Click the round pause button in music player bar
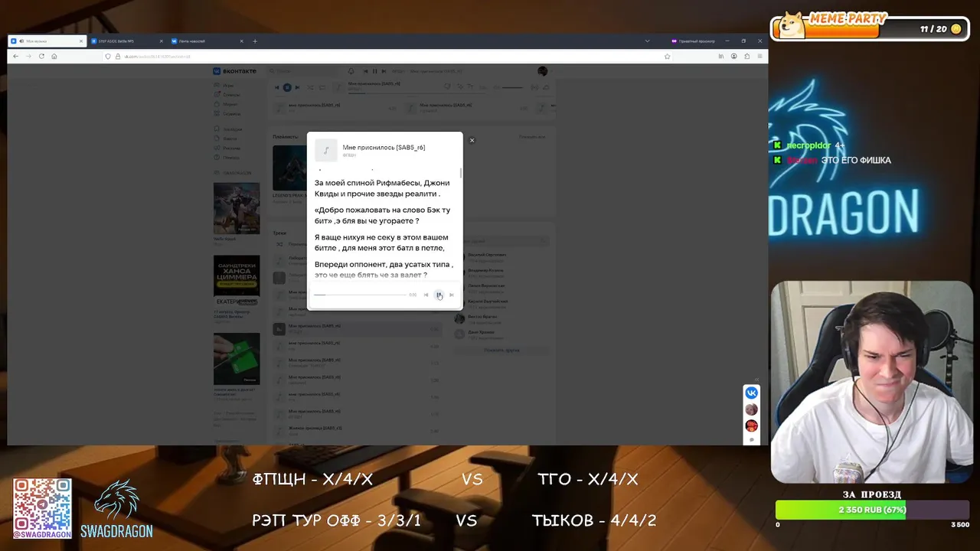This screenshot has width=980, height=551. 287,87
